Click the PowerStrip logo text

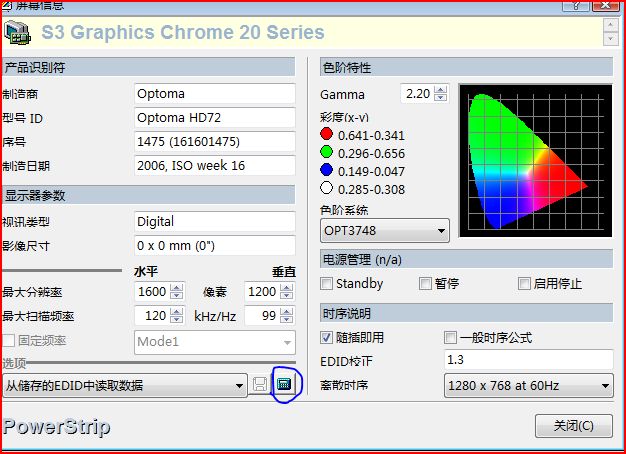57,427
